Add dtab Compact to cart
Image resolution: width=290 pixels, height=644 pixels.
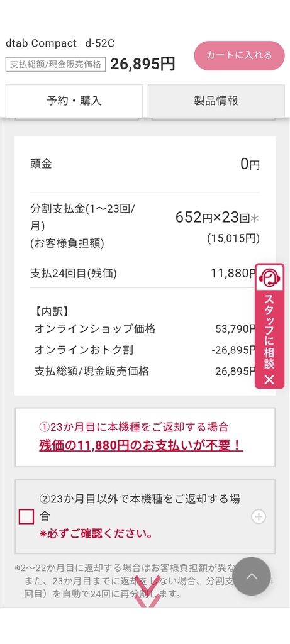pyautogui.click(x=239, y=55)
